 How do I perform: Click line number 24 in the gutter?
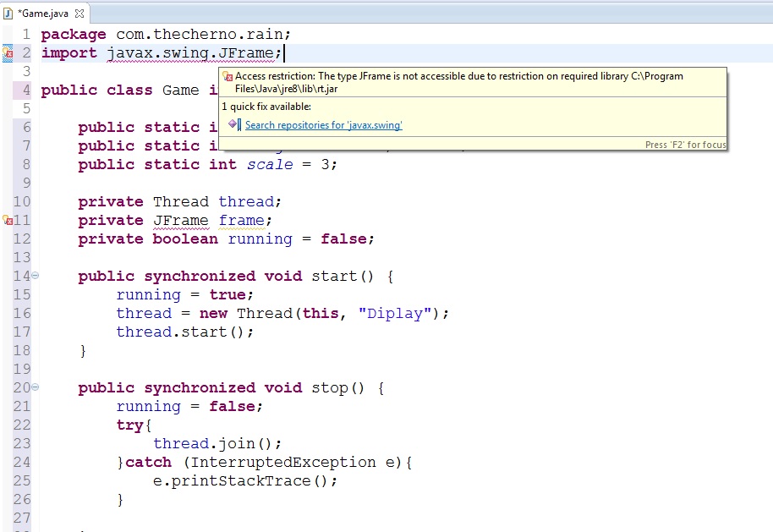(x=22, y=462)
